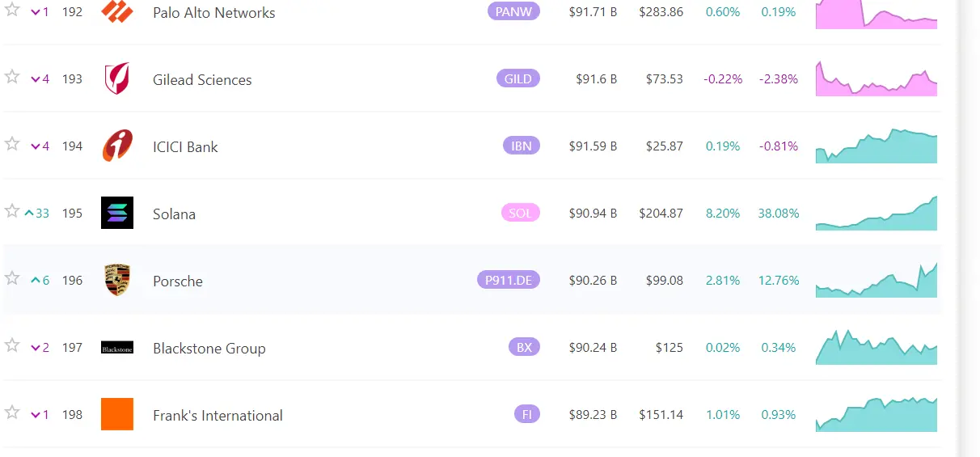Click the Solana logo icon
Image resolution: width=980 pixels, height=457 pixels.
click(117, 213)
